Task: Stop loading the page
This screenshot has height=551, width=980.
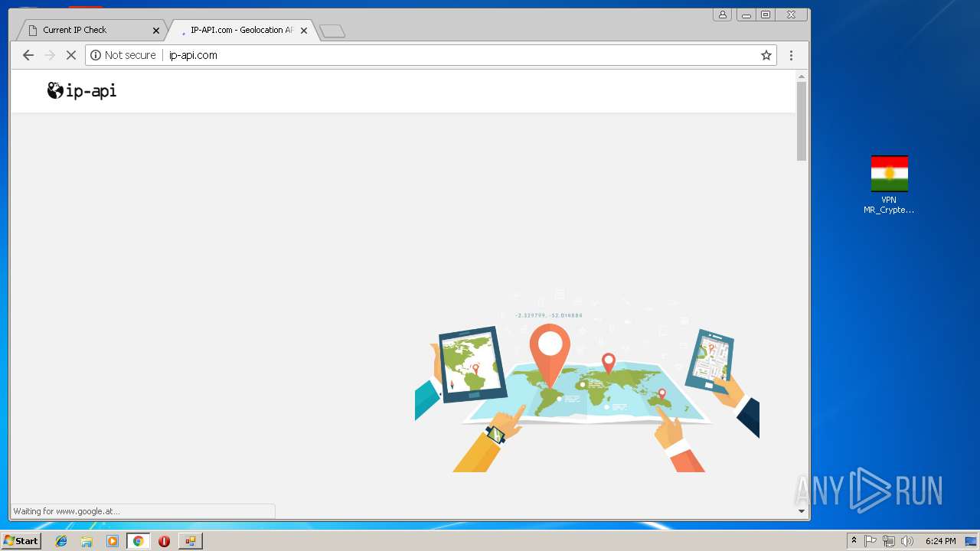Action: [71, 55]
